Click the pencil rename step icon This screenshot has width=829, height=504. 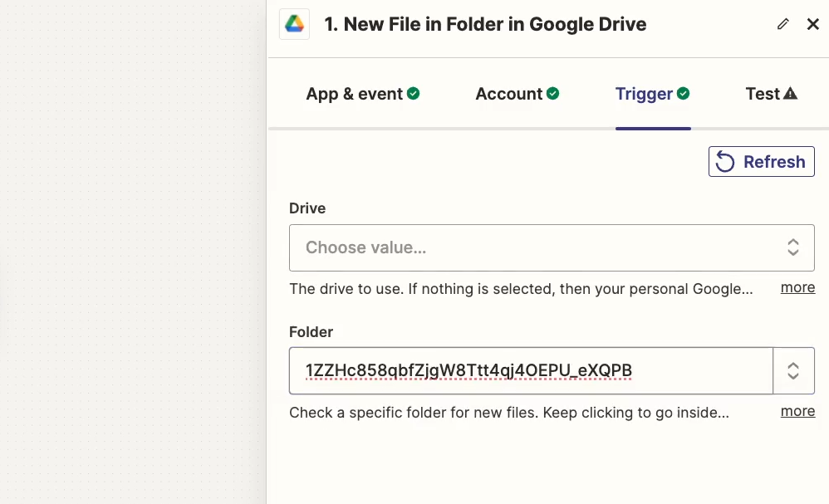[783, 24]
